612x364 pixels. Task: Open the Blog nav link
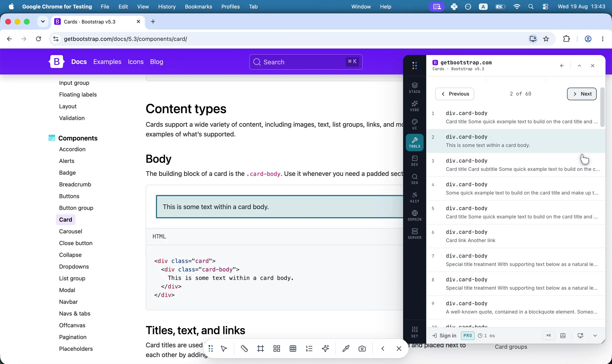tap(157, 62)
